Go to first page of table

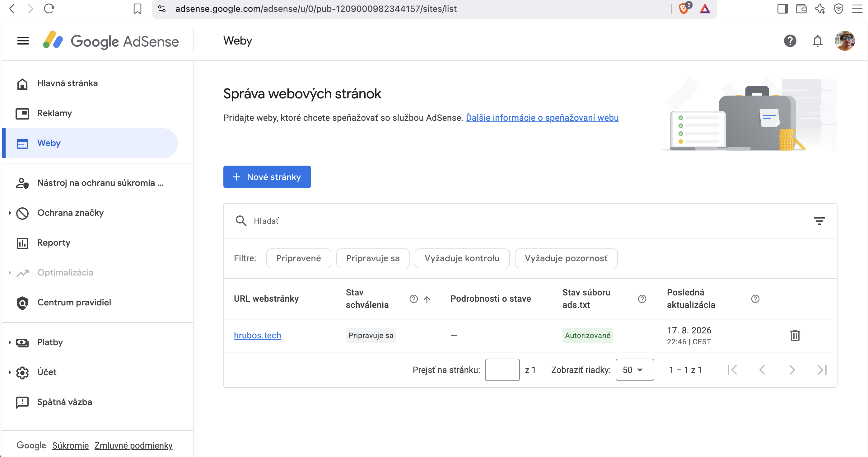pos(732,370)
